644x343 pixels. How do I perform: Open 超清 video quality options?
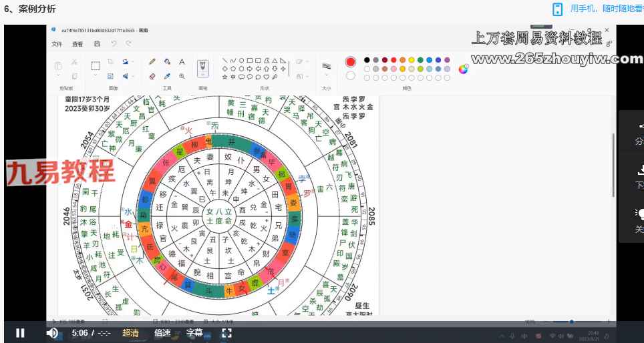[131, 333]
